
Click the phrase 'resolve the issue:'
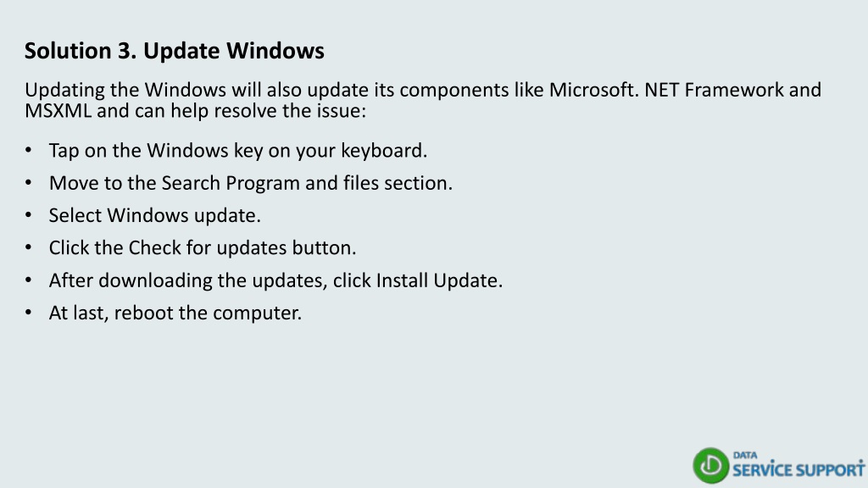click(x=290, y=111)
